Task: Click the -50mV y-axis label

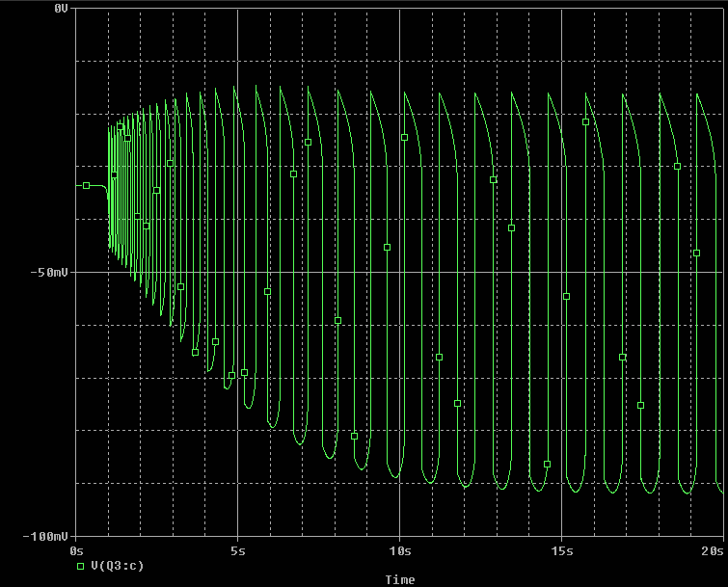Action: click(x=49, y=273)
